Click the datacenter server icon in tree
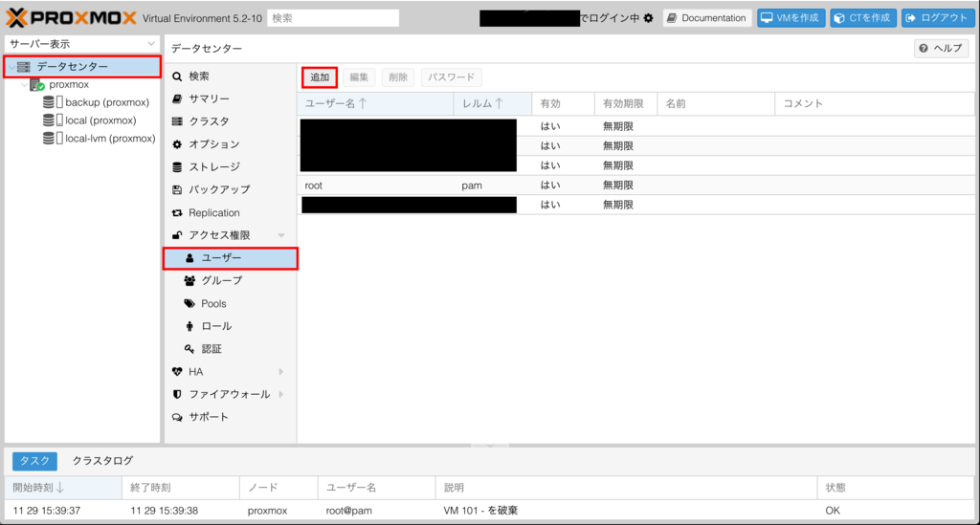The image size is (980, 525). coord(24,66)
